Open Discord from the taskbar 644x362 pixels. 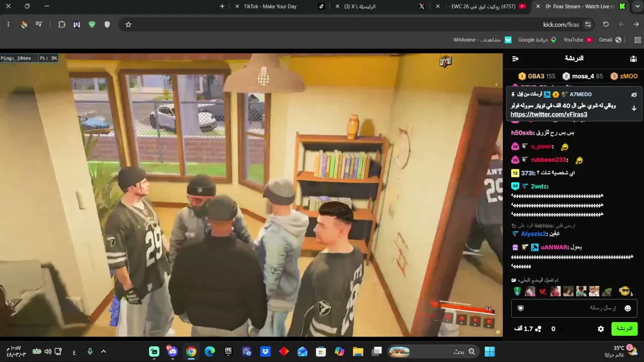173,352
